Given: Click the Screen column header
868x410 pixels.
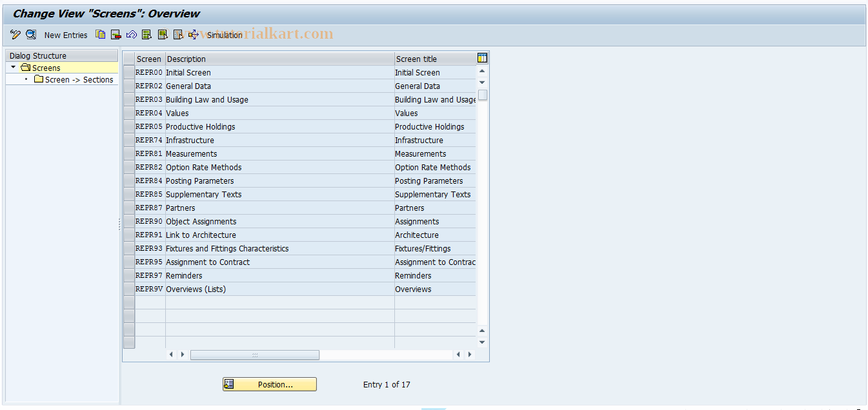Looking at the screenshot, I should pos(150,59).
